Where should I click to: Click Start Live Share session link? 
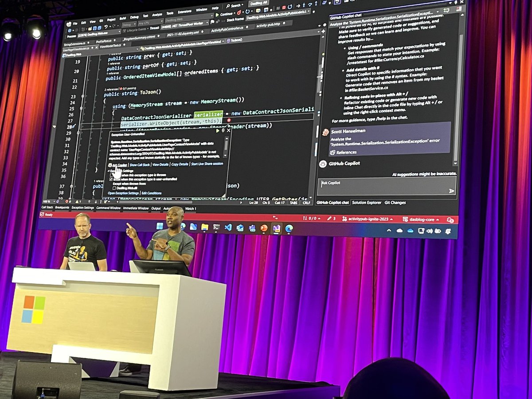coord(207,164)
